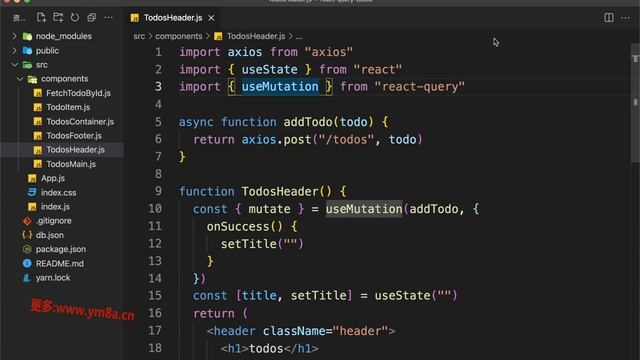Image resolution: width=640 pixels, height=360 pixels.
Task: Click the components breadcrumb segment
Action: click(x=178, y=36)
